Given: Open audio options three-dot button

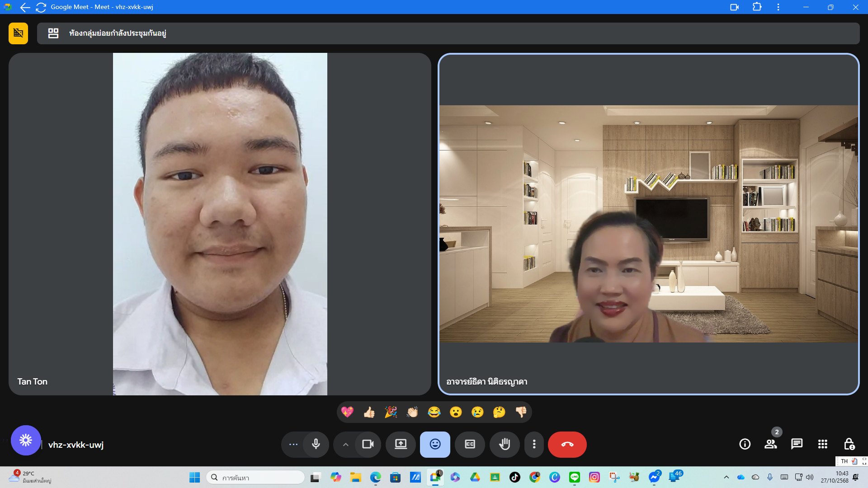Looking at the screenshot, I should click(293, 444).
